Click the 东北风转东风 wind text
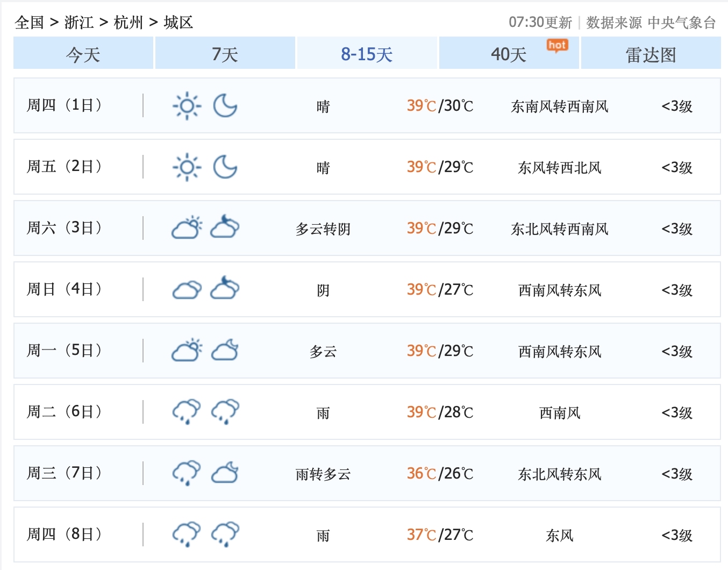The width and height of the screenshot is (728, 570). (560, 474)
